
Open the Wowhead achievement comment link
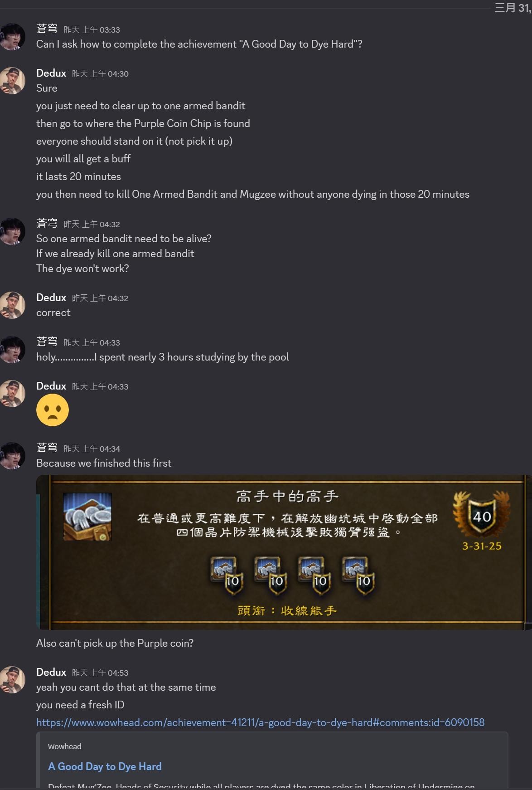(260, 722)
